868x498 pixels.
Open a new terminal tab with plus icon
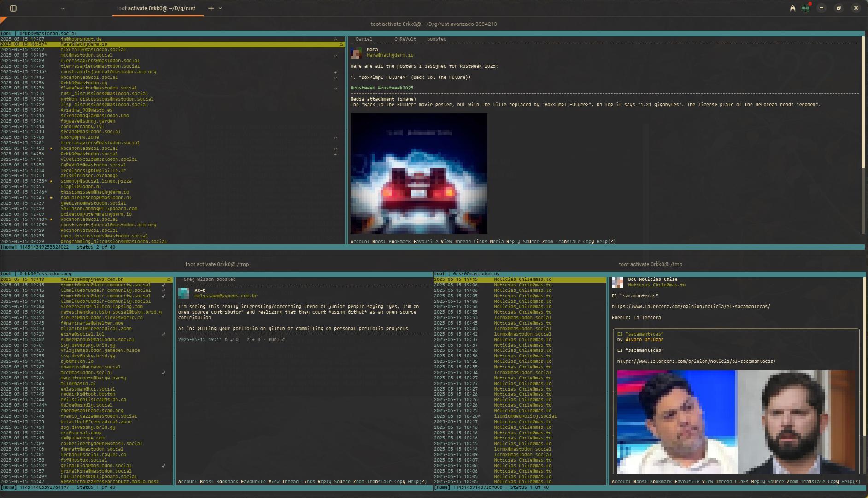tap(211, 8)
